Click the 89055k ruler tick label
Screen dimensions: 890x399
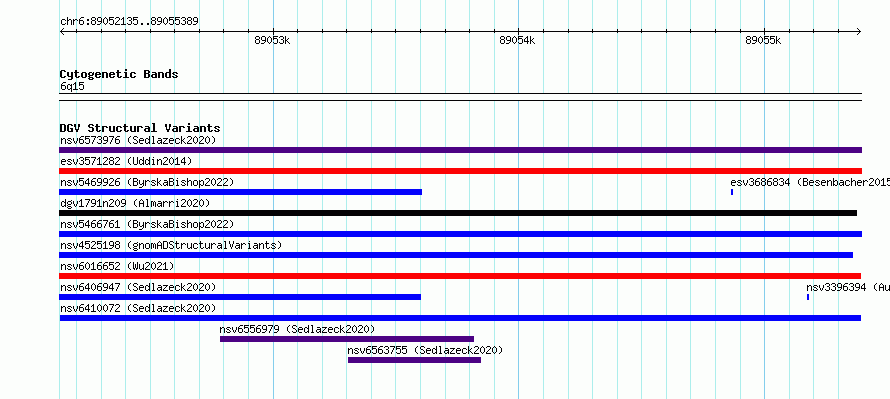pyautogui.click(x=763, y=41)
